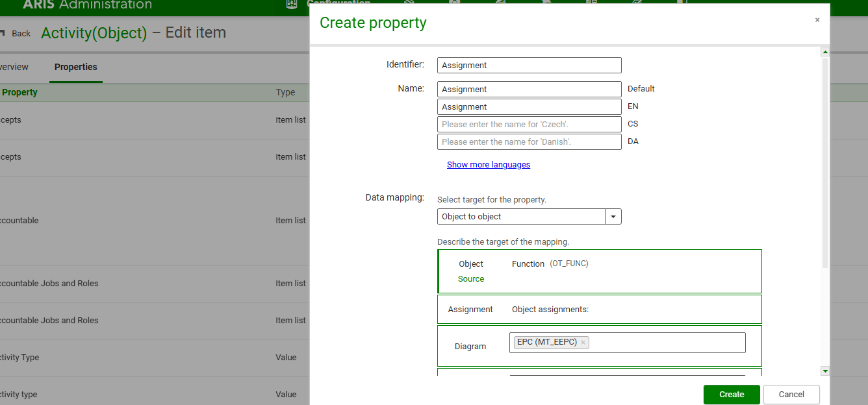
Task: Open the Configuration icon in top bar
Action: pos(292,4)
